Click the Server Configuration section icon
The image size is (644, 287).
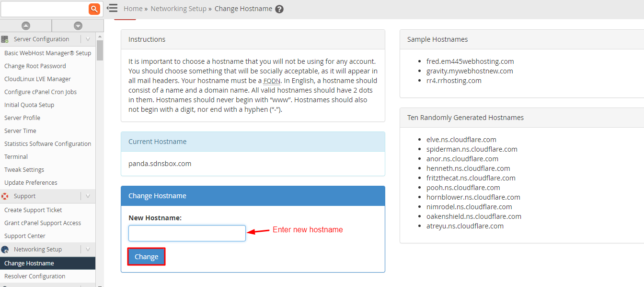click(x=5, y=39)
